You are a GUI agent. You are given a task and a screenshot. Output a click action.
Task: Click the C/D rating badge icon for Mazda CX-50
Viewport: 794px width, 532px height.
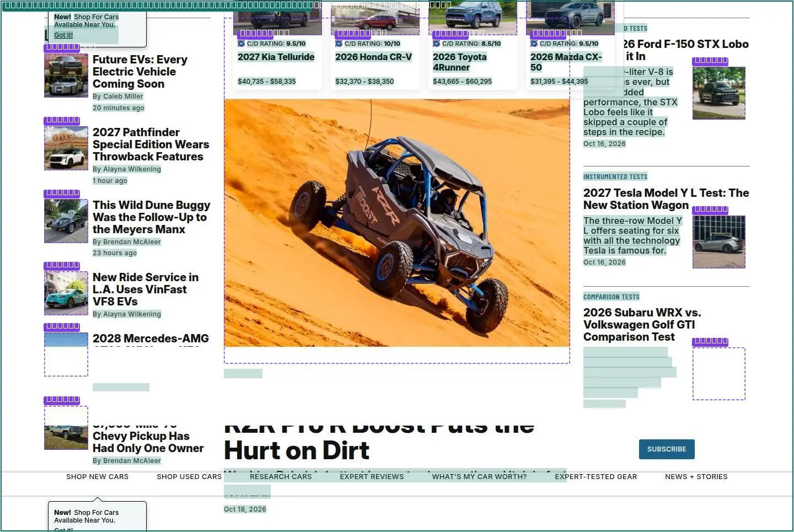534,44
